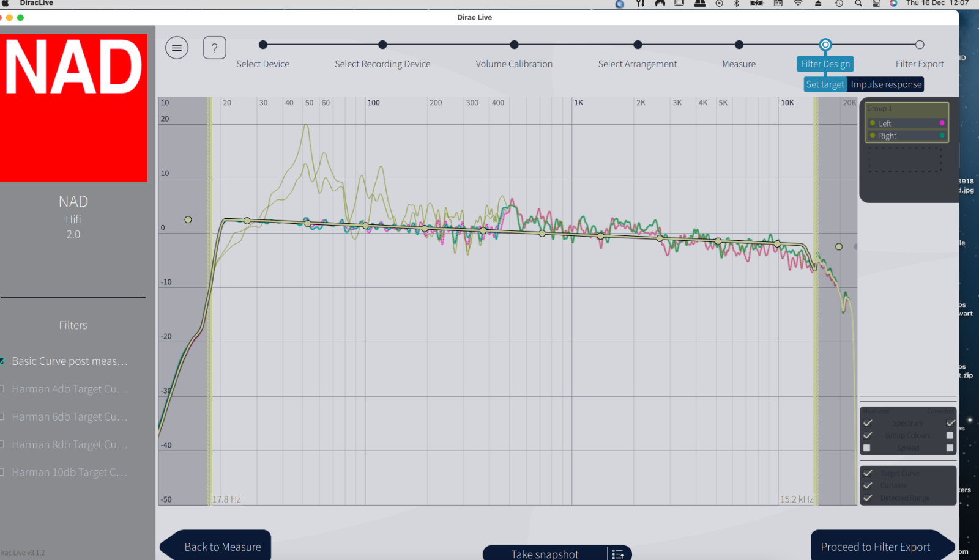Switch to the Impulse response tab
Image resolution: width=979 pixels, height=560 pixels.
[x=885, y=84]
